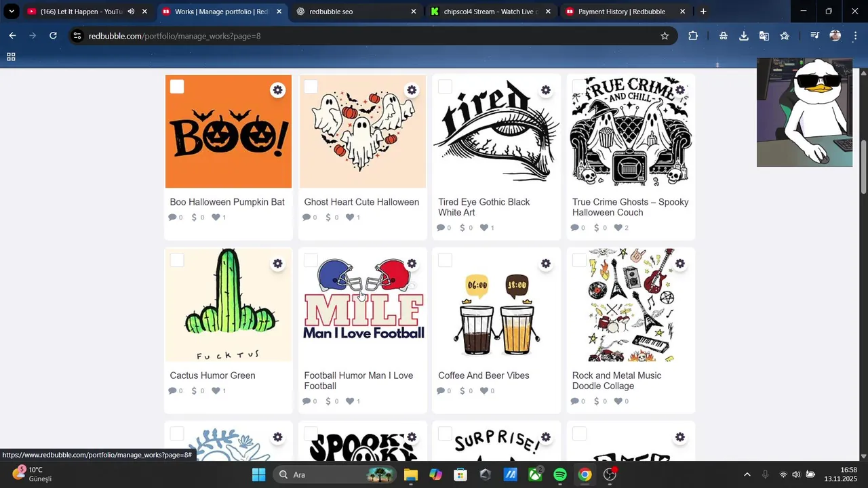
Task: Open Windows Start menu
Action: pos(258,474)
